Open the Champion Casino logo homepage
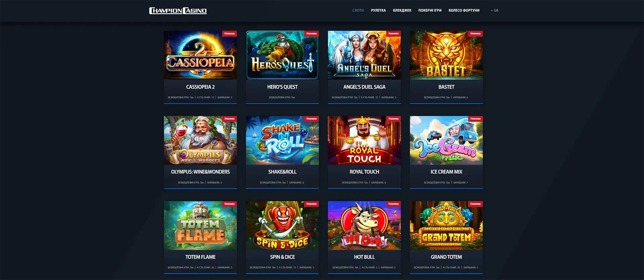The height and width of the screenshot is (280, 644). click(178, 11)
